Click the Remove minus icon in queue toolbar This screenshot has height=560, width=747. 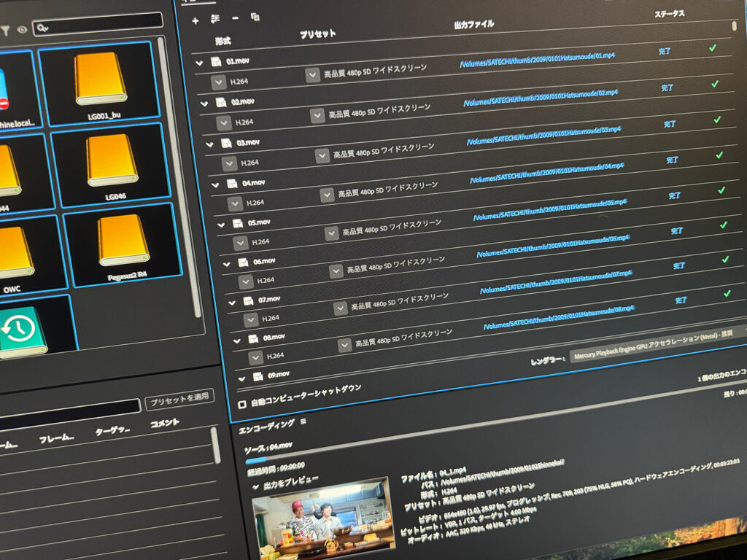(x=235, y=17)
